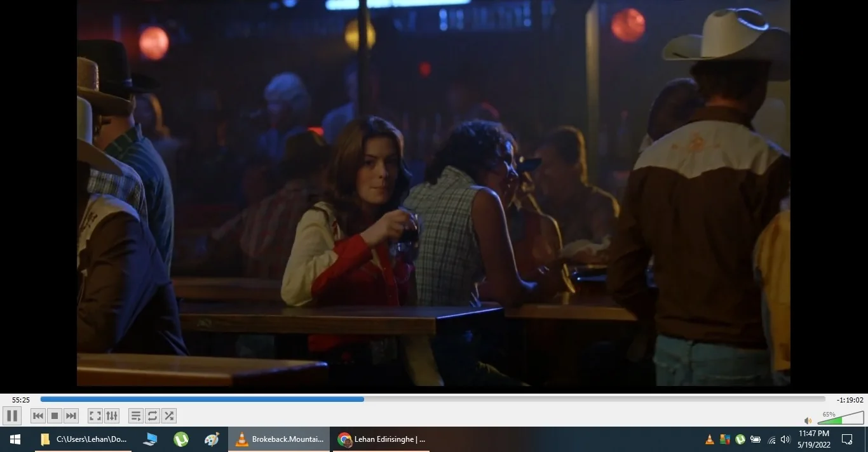Toggle random shuffle playback
The image size is (868, 452).
click(169, 416)
